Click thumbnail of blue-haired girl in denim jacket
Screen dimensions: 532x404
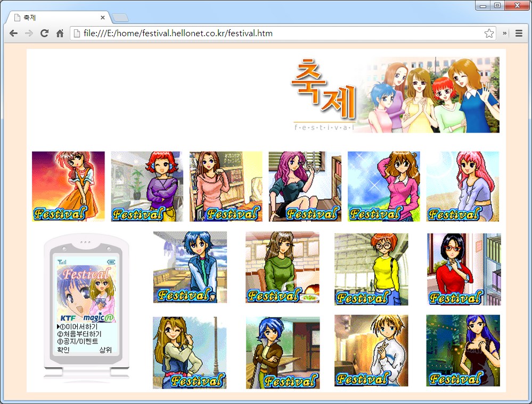[190, 267]
